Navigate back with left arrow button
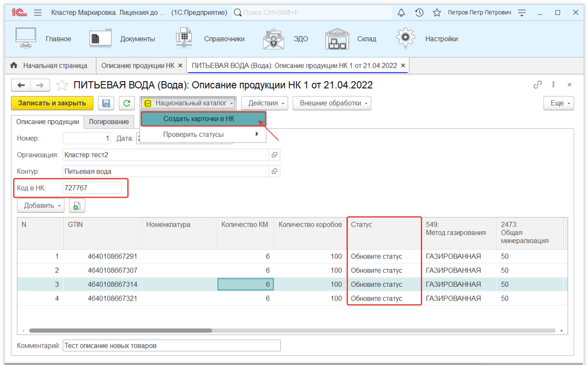Image resolution: width=588 pixels, height=365 pixels. (21, 85)
